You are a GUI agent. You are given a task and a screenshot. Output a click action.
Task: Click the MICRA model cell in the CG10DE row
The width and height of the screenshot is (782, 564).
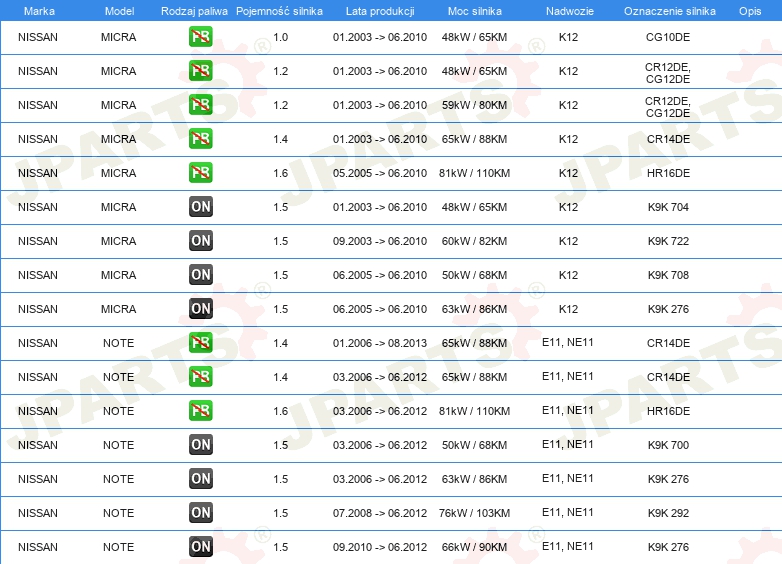tap(118, 37)
